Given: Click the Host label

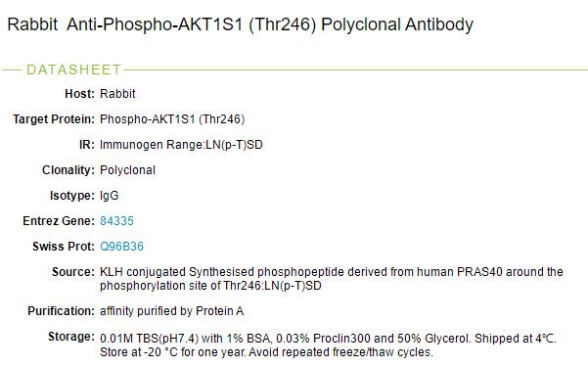Looking at the screenshot, I should pos(79,93).
